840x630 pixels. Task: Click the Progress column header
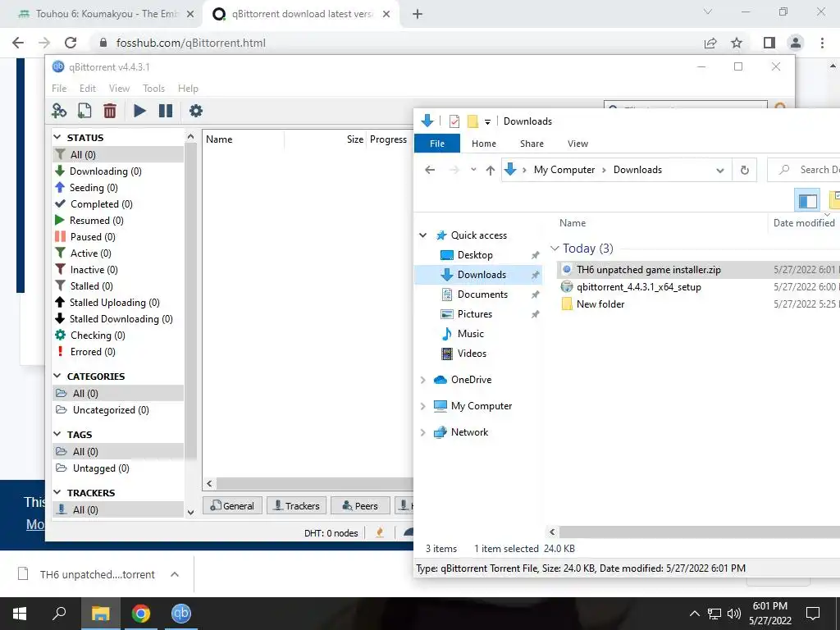click(x=390, y=139)
